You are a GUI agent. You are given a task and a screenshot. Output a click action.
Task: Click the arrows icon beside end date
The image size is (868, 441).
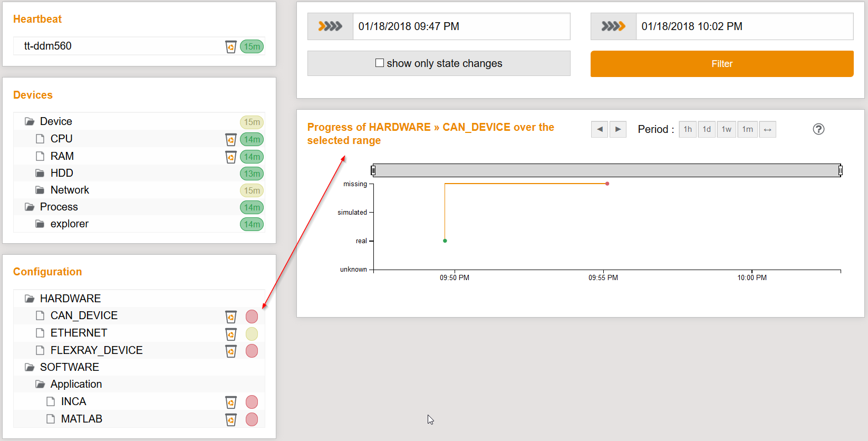[x=613, y=26]
